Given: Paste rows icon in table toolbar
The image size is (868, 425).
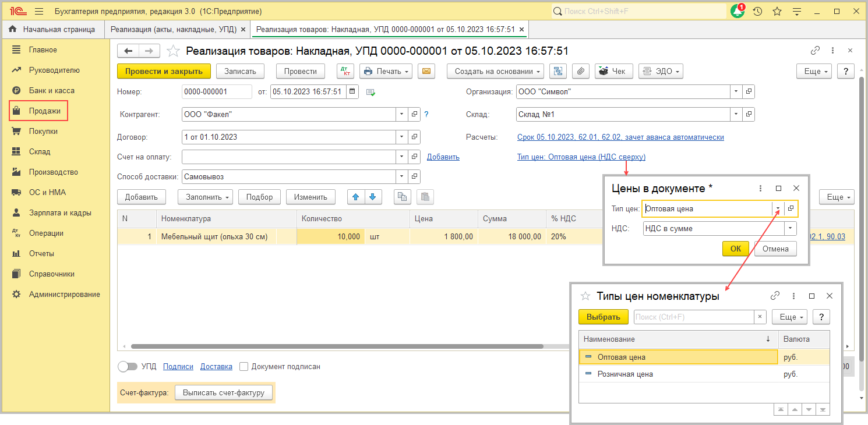Looking at the screenshot, I should click(426, 197).
